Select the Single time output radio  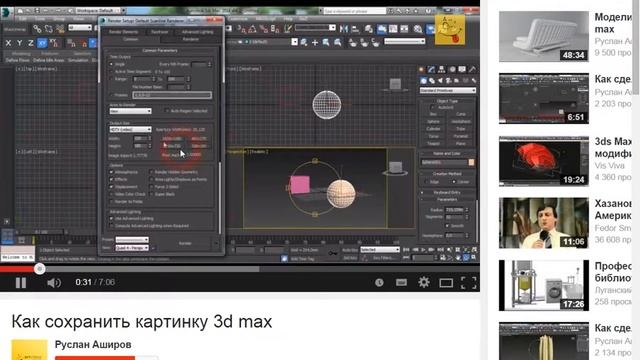[111, 64]
